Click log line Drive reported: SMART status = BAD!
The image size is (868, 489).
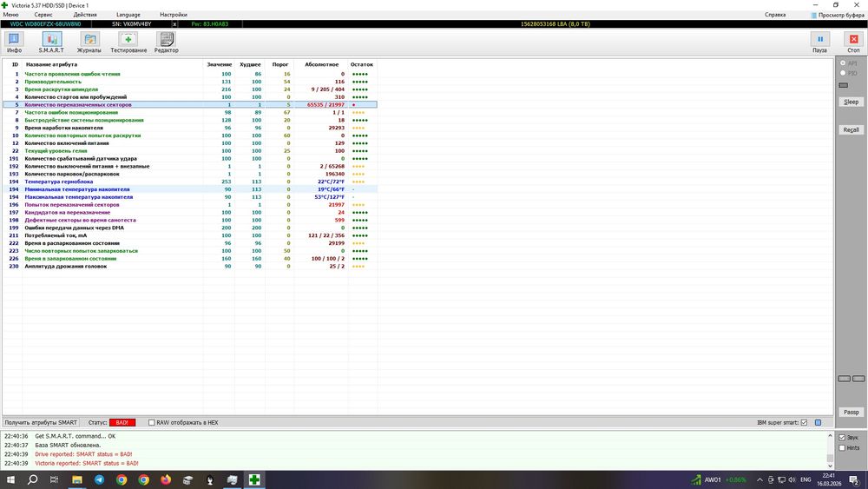83,454
